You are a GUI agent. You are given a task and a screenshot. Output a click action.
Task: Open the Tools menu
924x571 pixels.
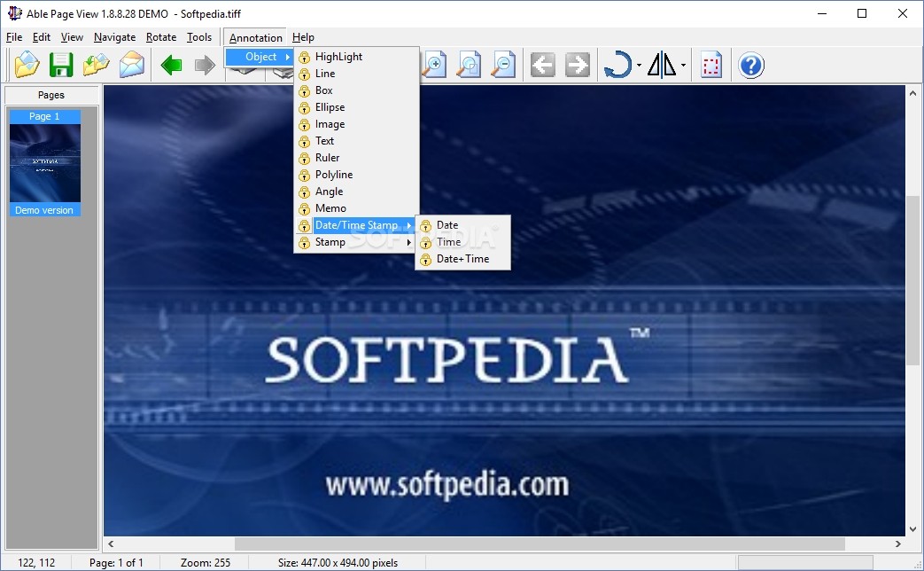199,37
